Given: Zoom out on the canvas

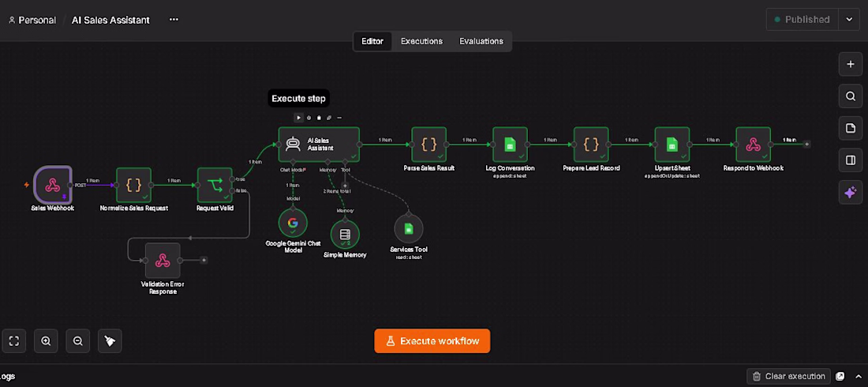Looking at the screenshot, I should coord(78,341).
